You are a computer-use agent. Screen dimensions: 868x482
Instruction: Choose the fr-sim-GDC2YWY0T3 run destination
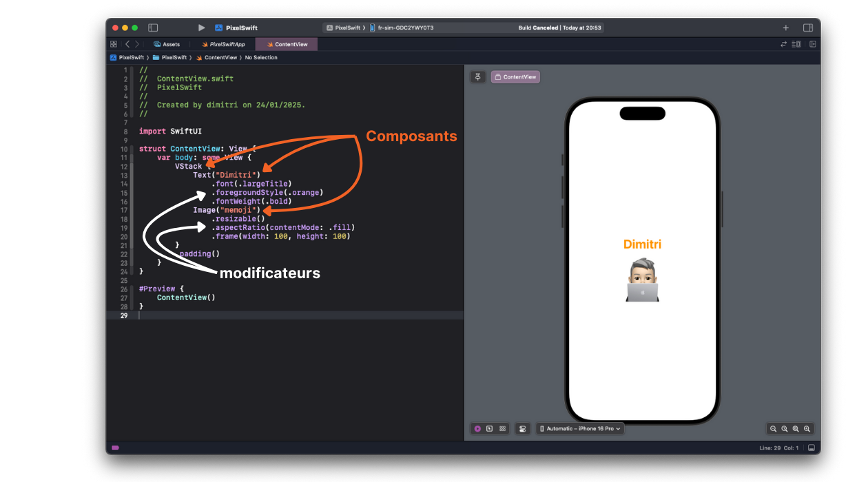[402, 28]
